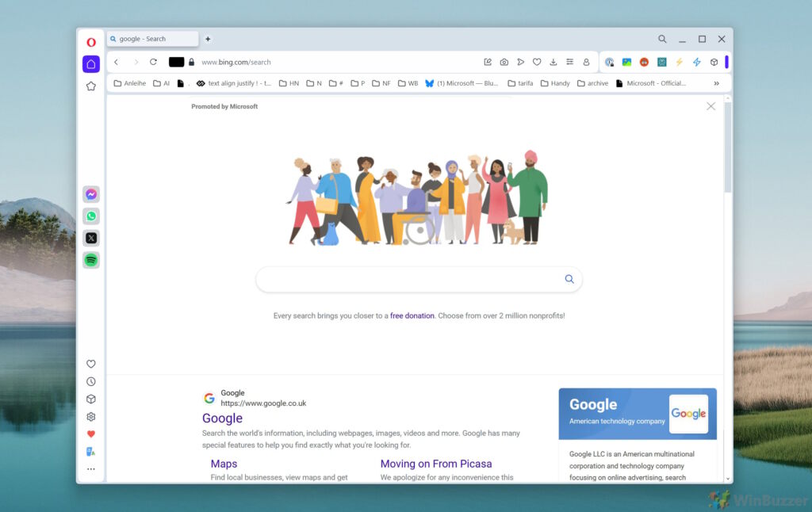The image size is (812, 512).
Task: Select the 'google - Search' tab
Action: coord(153,39)
